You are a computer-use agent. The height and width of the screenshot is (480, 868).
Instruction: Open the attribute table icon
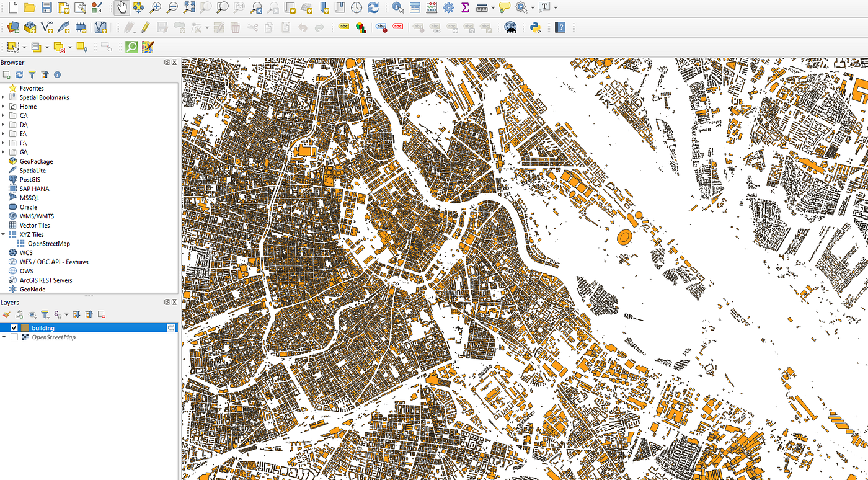coord(414,7)
